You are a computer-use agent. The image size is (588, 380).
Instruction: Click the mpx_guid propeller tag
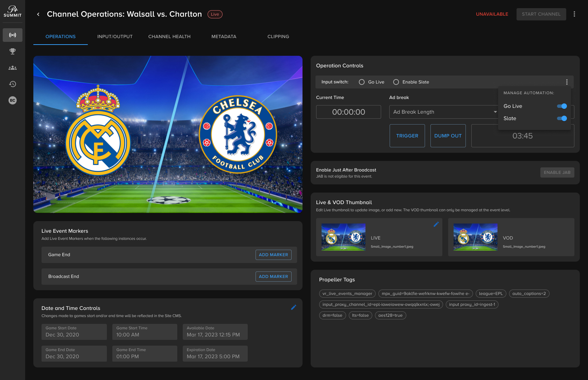tap(425, 294)
